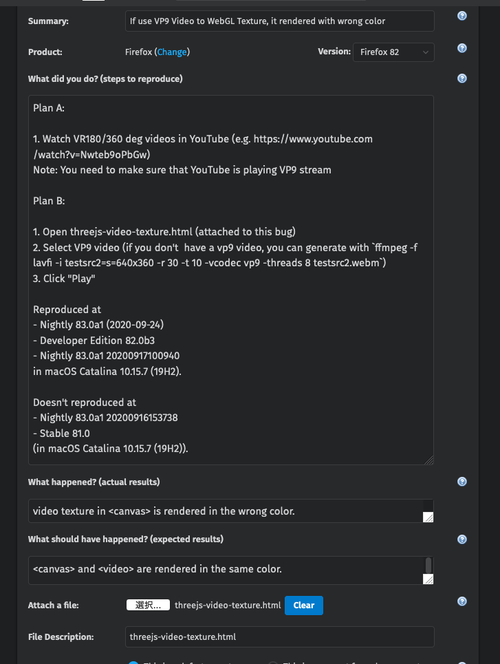
Task: Show help for steps to reproduce
Action: [462, 78]
